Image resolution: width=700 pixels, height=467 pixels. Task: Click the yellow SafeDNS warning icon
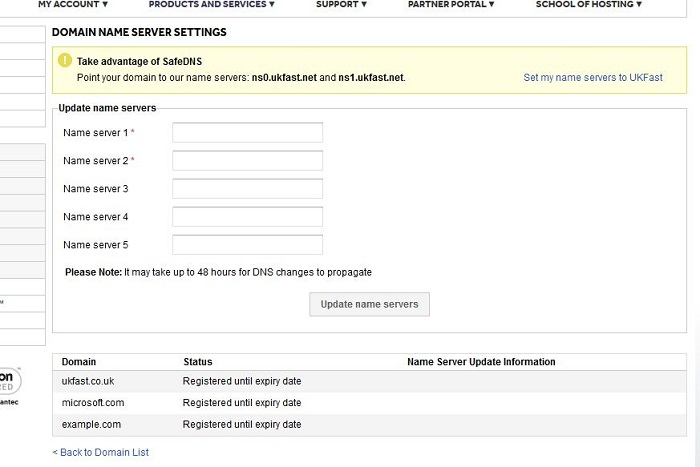pyautogui.click(x=65, y=60)
